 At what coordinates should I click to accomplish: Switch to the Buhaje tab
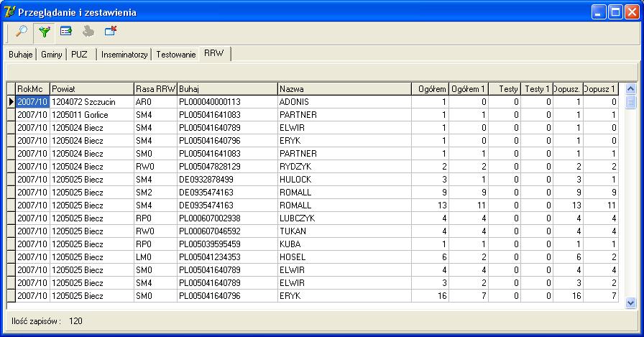tap(21, 55)
